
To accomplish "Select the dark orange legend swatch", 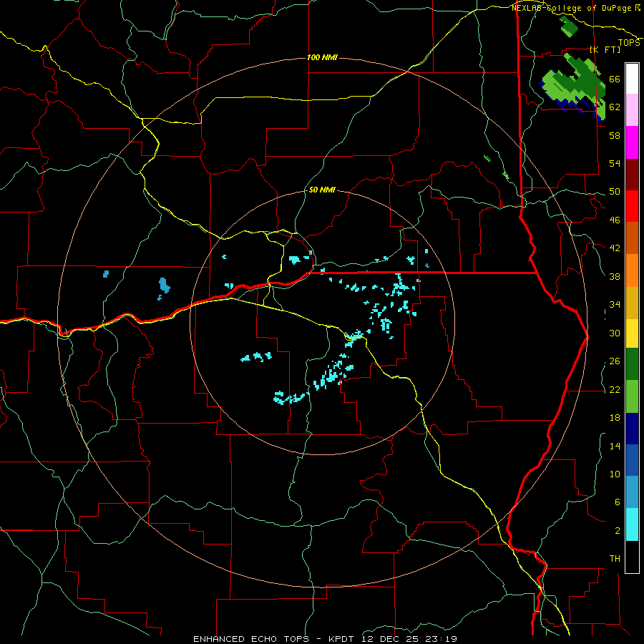I will pyautogui.click(x=632, y=238).
